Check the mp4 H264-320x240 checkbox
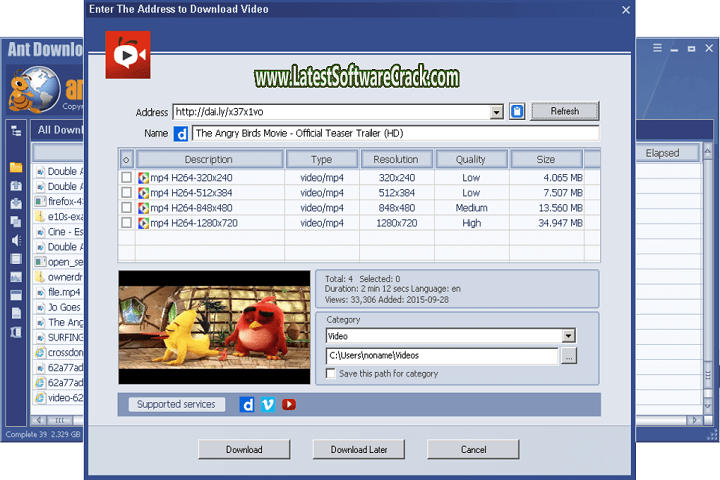This screenshot has height=480, width=720. 127,177
